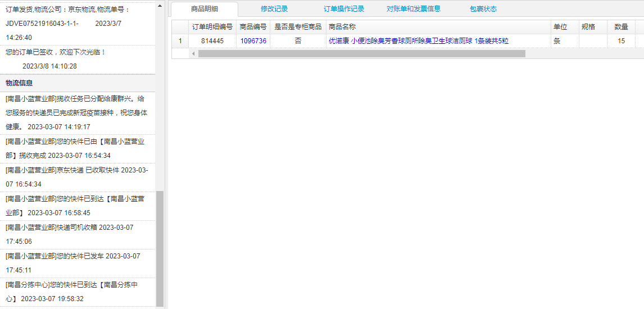
Task: Select the 商品编号 column header
Action: pyautogui.click(x=253, y=27)
